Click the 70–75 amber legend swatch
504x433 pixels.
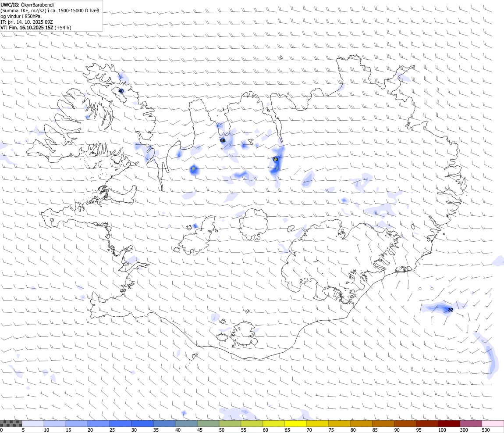pos(318,423)
